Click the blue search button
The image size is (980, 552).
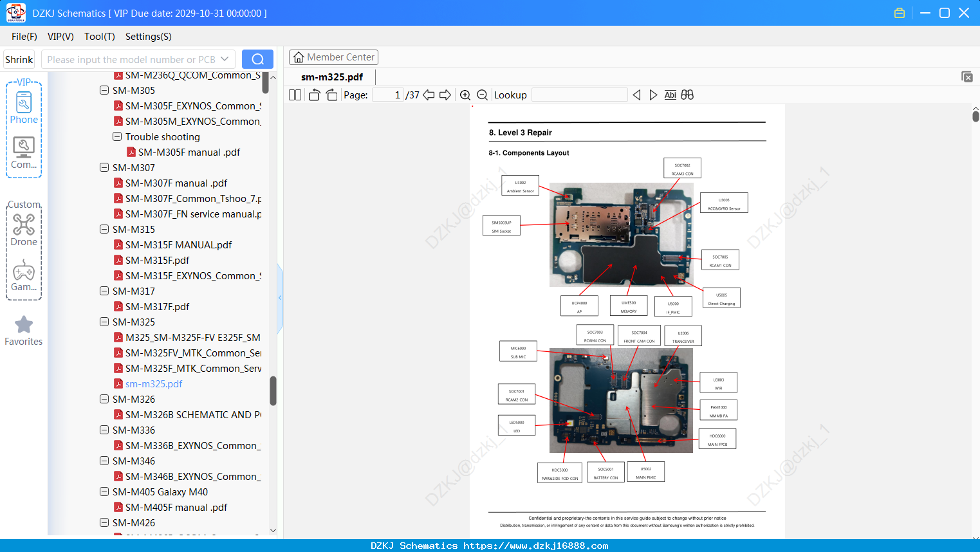click(257, 59)
